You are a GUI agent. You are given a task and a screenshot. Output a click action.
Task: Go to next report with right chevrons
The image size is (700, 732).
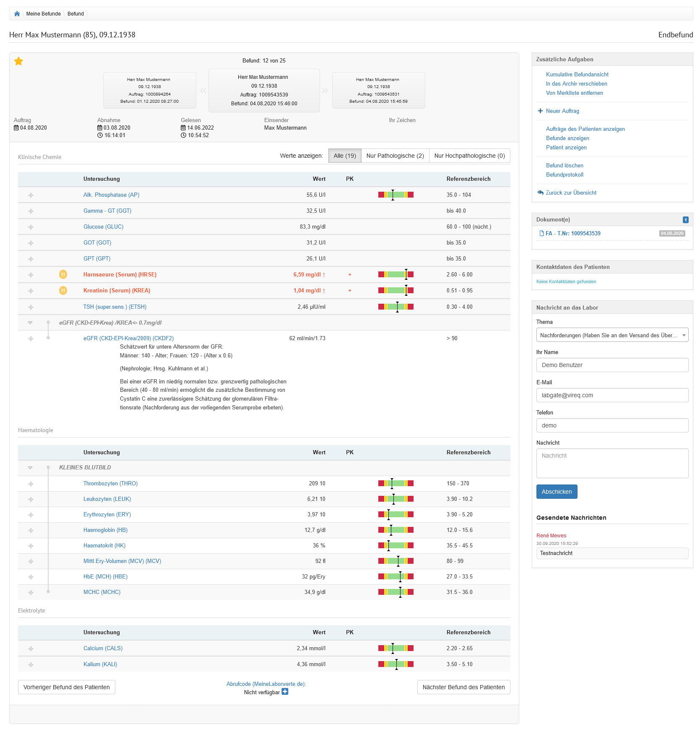point(325,91)
